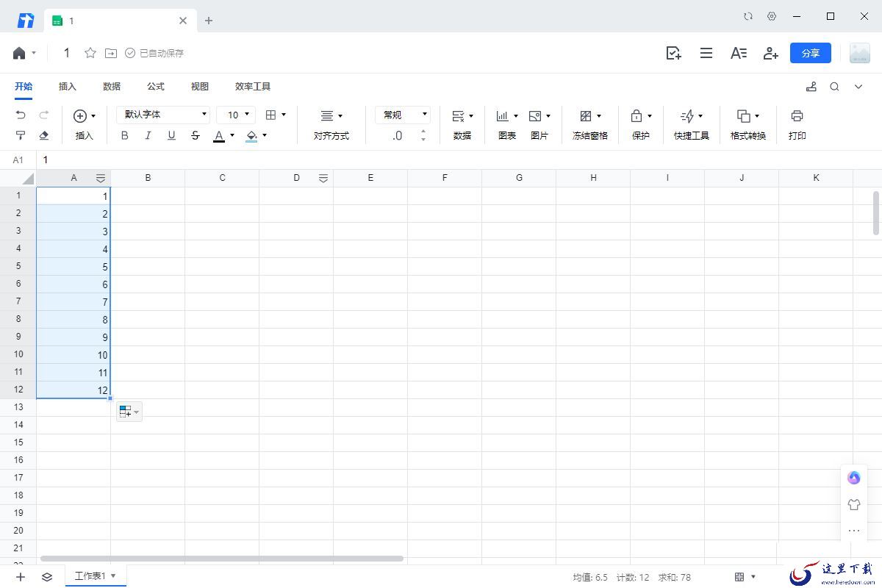Star this document as favorite
Viewport: 882px width, 588px height.
(90, 53)
